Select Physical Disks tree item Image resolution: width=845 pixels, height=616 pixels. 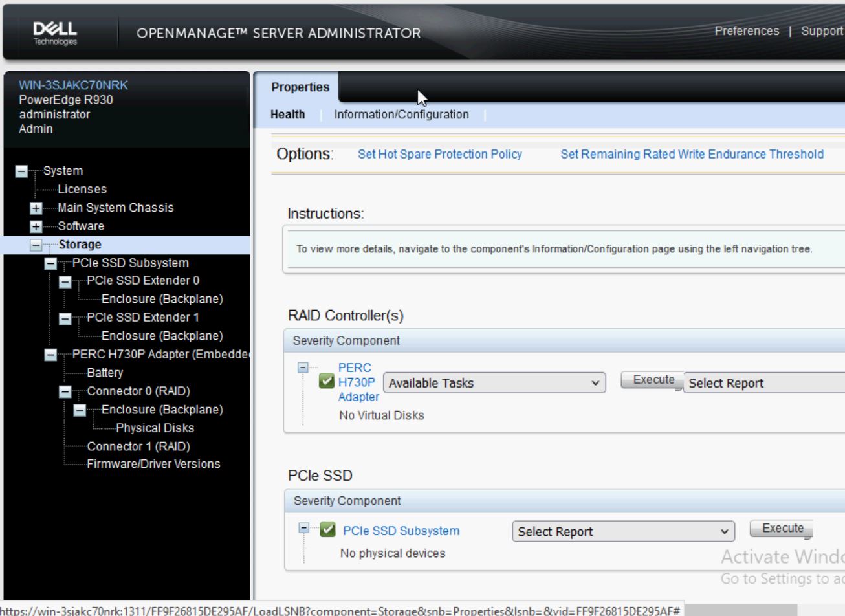click(x=155, y=428)
